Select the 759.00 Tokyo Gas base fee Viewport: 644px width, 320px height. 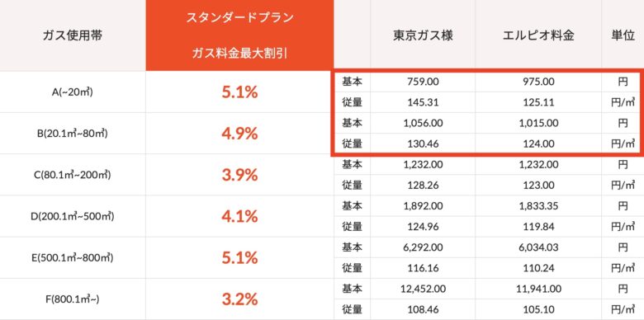point(423,82)
